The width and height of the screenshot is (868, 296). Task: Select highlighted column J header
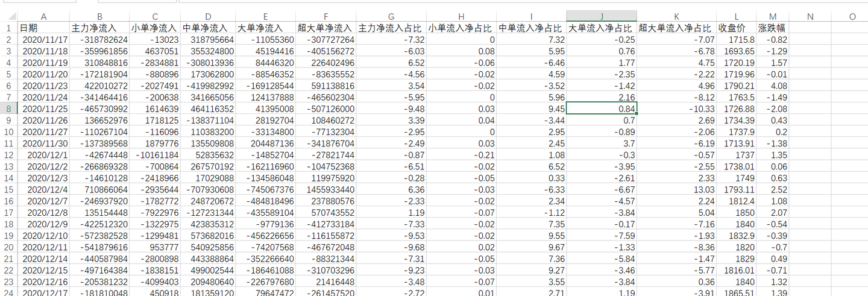click(602, 16)
